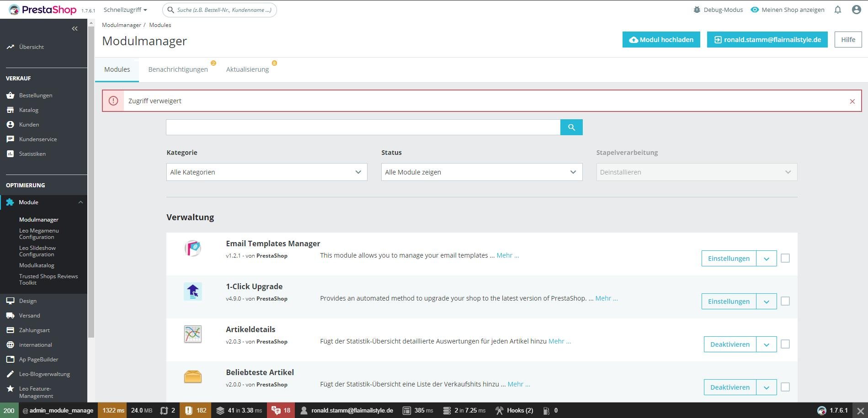Select Email Templates Manager module checkbox
Viewport: 868px width, 418px height.
click(x=785, y=259)
